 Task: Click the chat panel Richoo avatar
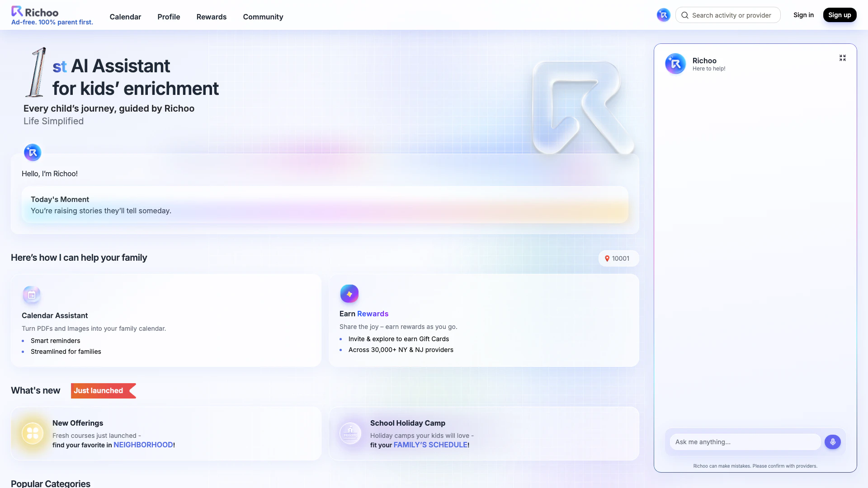pyautogui.click(x=675, y=64)
